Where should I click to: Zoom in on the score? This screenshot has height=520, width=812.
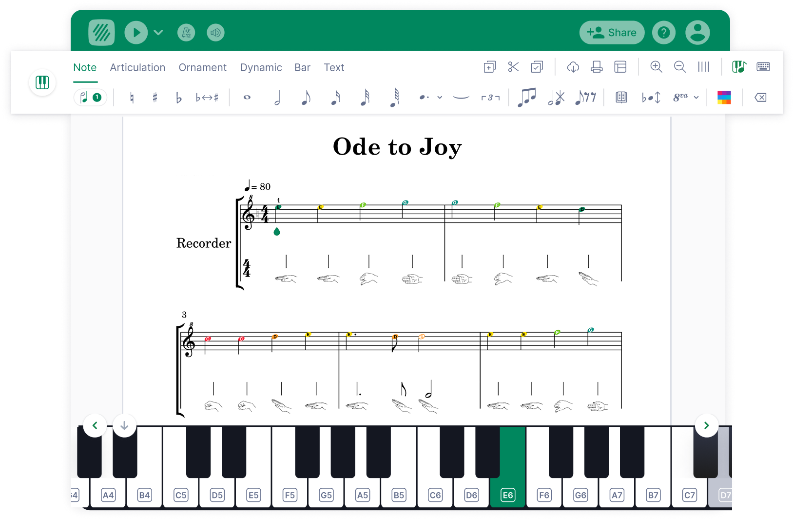click(656, 67)
